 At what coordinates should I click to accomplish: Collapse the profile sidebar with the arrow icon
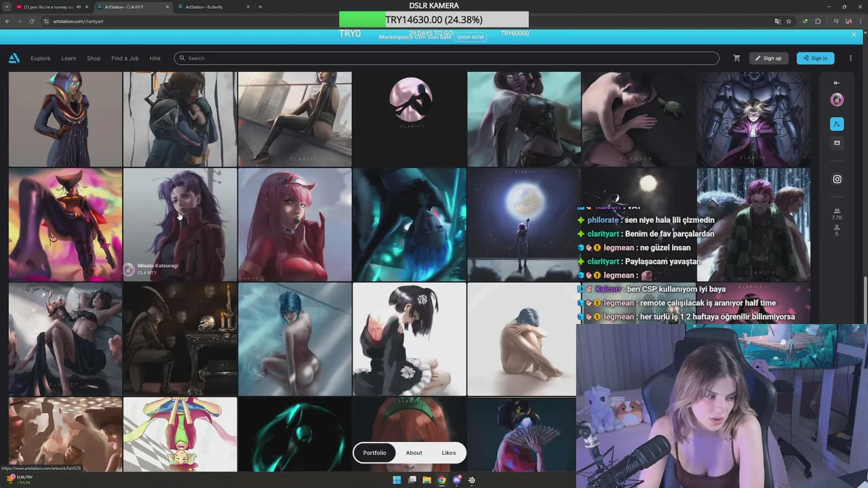837,83
